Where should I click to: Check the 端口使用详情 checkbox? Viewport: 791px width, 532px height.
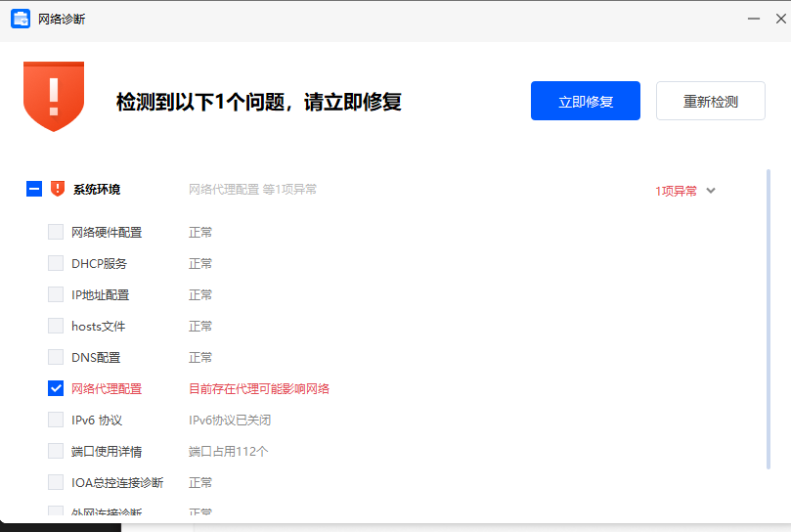point(56,451)
